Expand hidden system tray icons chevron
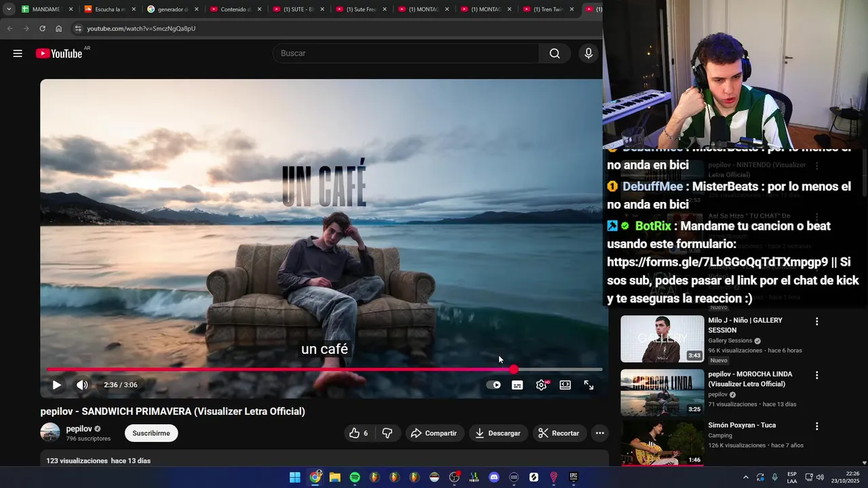 pos(746,477)
